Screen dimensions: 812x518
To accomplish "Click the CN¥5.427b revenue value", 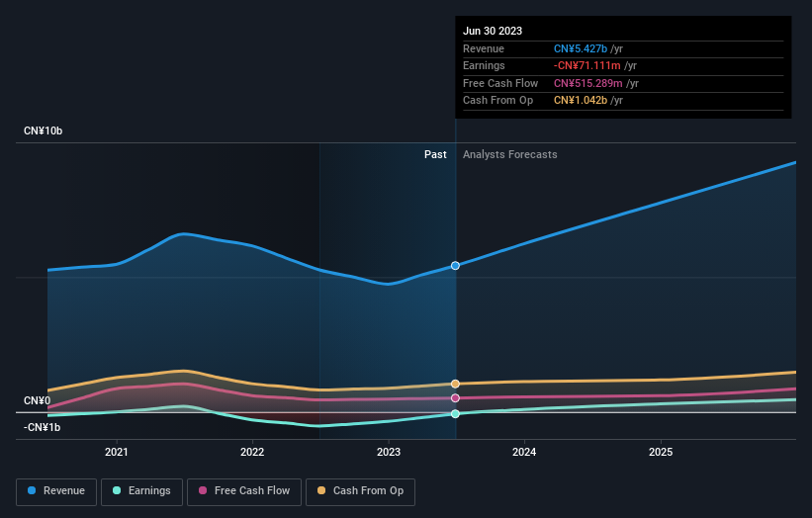I will coord(581,48).
